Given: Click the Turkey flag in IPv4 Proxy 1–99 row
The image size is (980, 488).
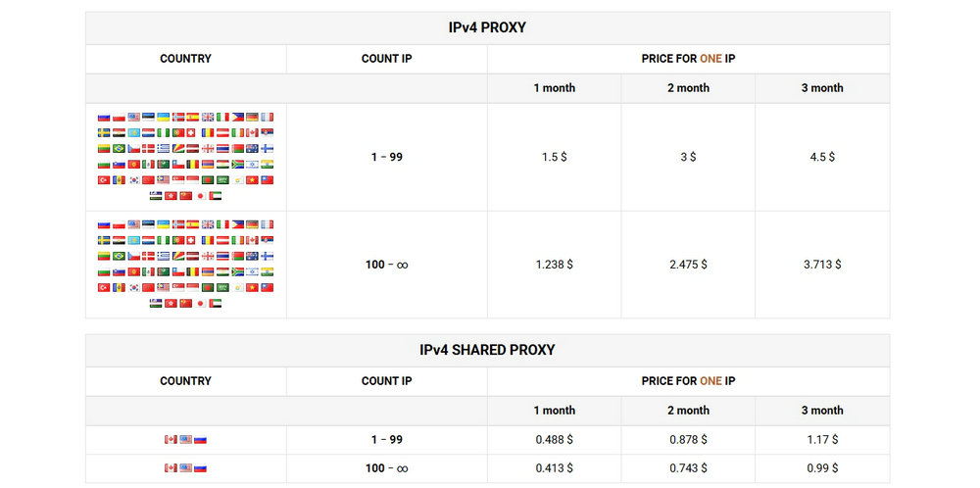Looking at the screenshot, I should 104,180.
